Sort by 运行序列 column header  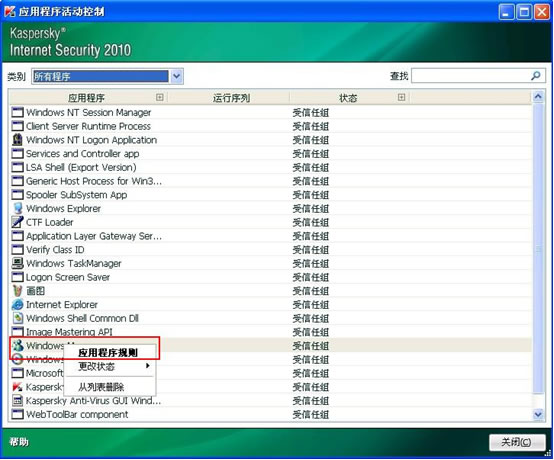231,98
